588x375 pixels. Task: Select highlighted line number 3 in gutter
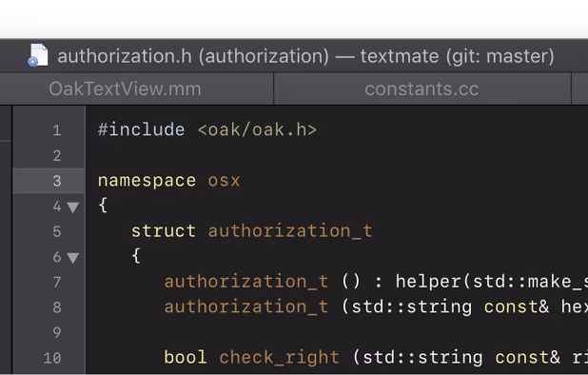57,181
